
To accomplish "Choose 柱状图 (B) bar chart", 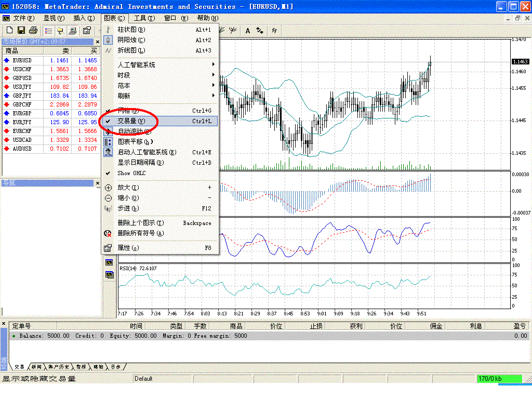I will click(x=160, y=30).
